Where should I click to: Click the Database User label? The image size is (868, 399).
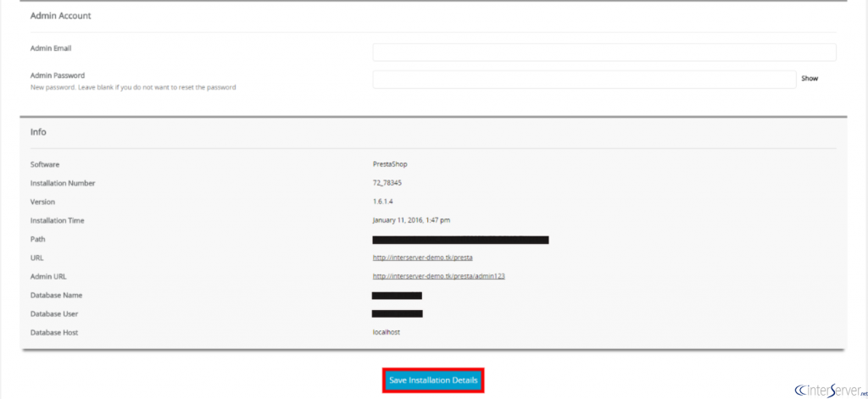coord(54,313)
